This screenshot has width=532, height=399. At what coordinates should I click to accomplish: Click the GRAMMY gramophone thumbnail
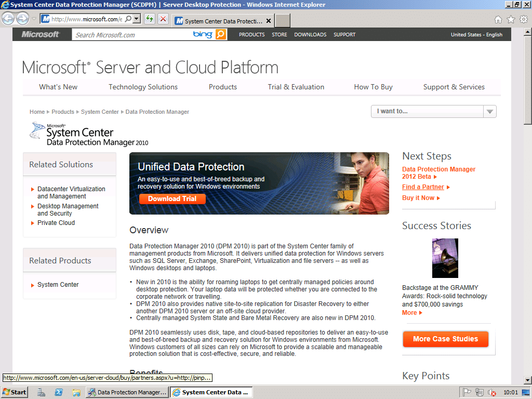445,258
